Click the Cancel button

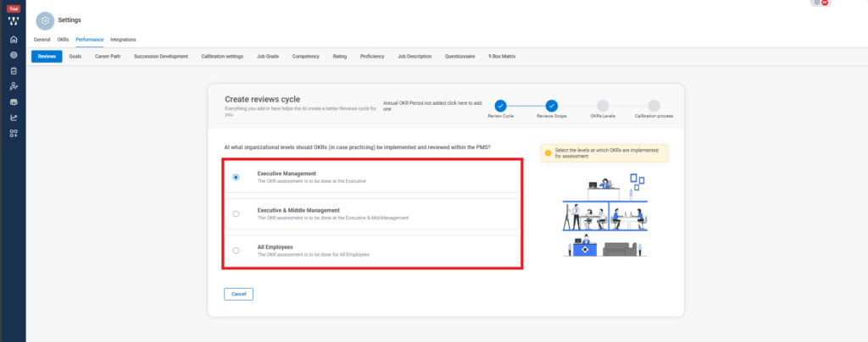(x=238, y=294)
